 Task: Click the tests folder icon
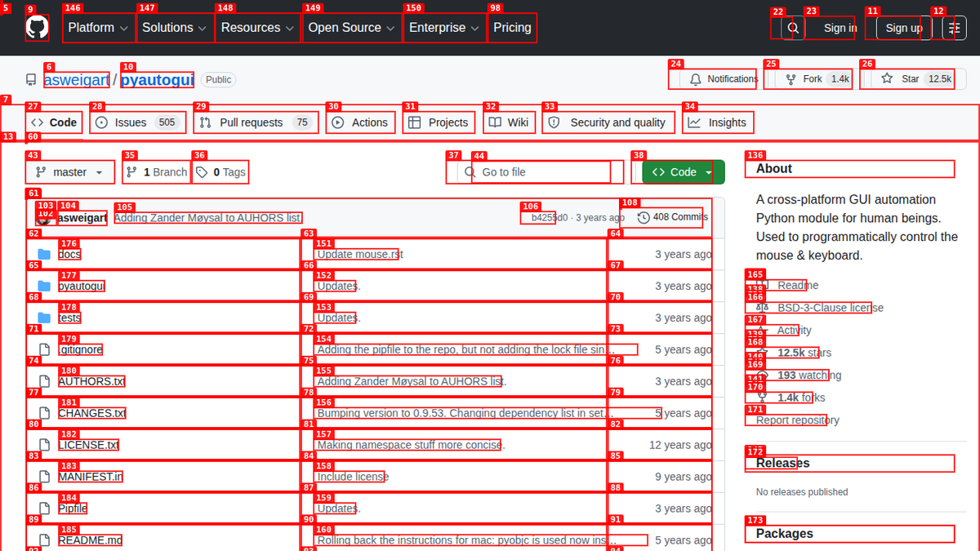44,318
